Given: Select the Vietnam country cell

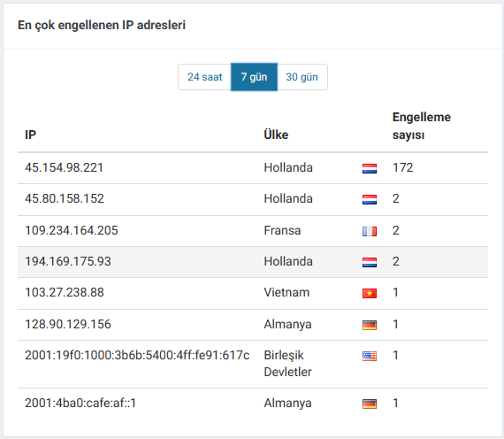Looking at the screenshot, I should pos(286,293).
